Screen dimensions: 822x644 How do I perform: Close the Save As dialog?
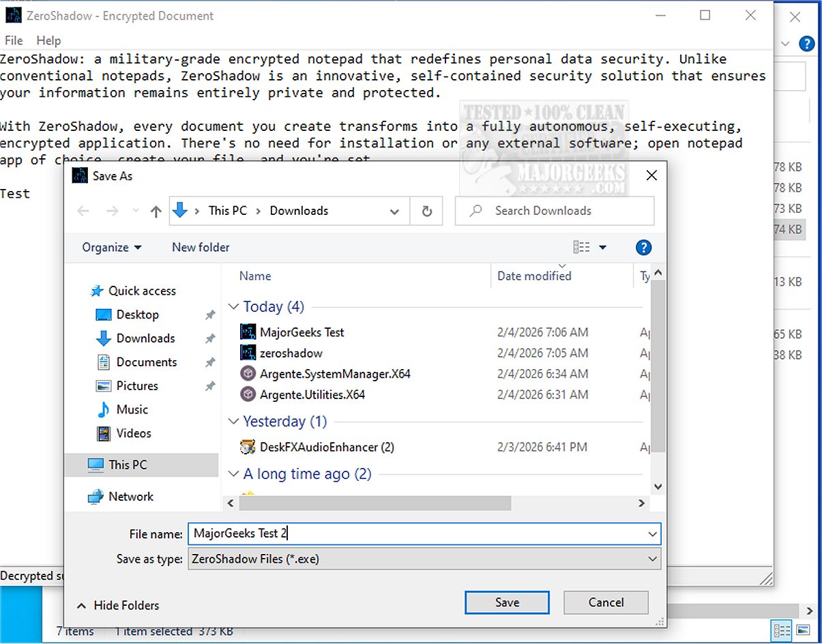(651, 176)
